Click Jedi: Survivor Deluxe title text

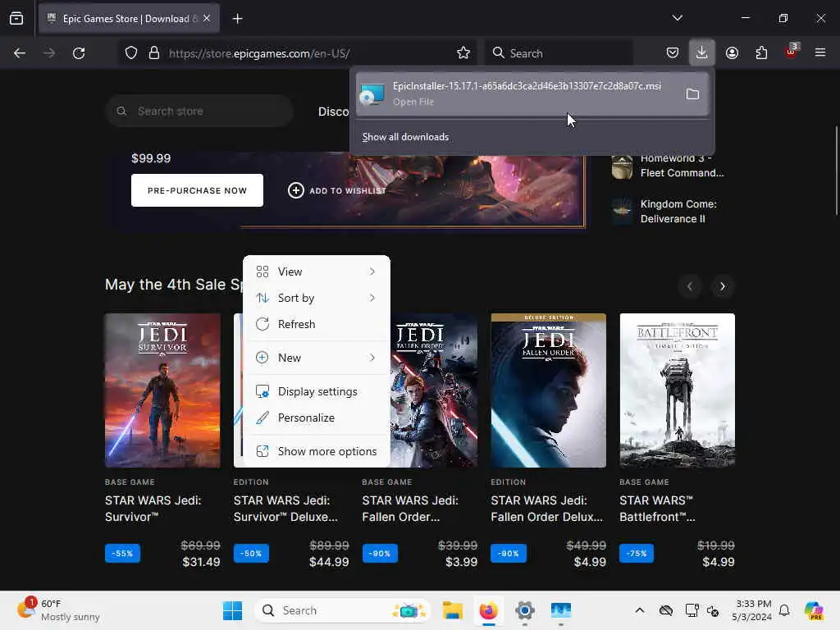(x=285, y=509)
